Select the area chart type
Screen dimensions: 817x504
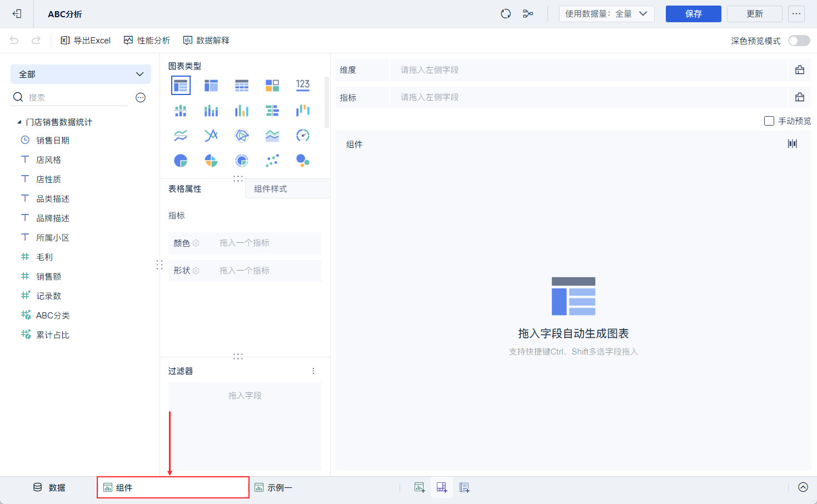pos(272,136)
